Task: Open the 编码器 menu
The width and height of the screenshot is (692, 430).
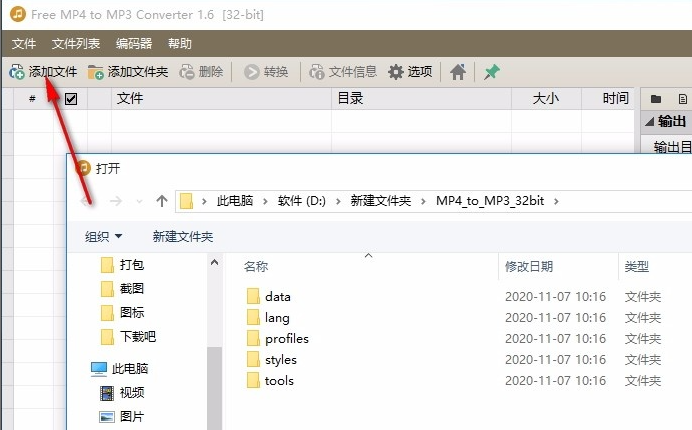Action: (x=134, y=44)
